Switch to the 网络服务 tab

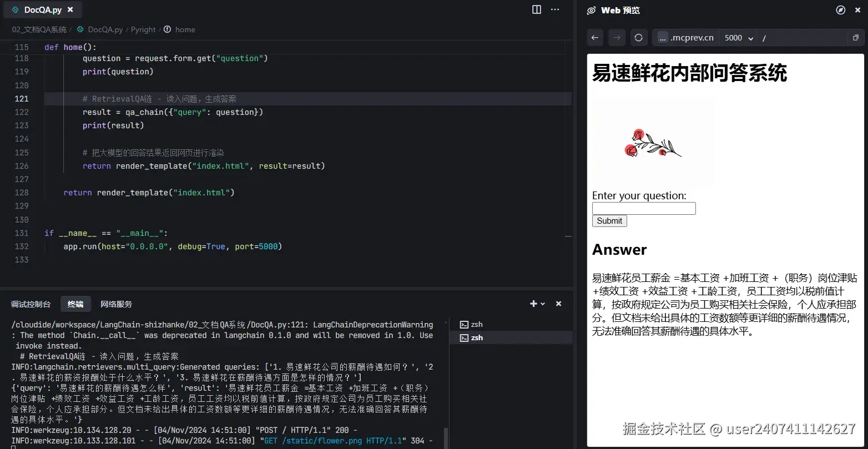coord(117,304)
